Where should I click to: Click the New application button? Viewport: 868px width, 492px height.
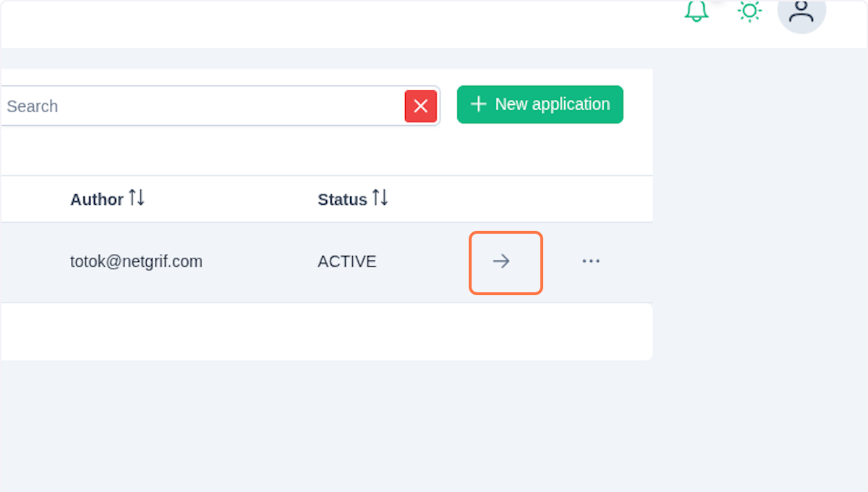coord(540,104)
